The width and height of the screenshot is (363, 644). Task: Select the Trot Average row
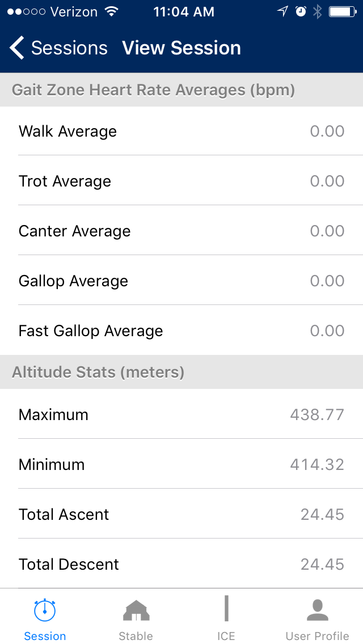[181, 181]
